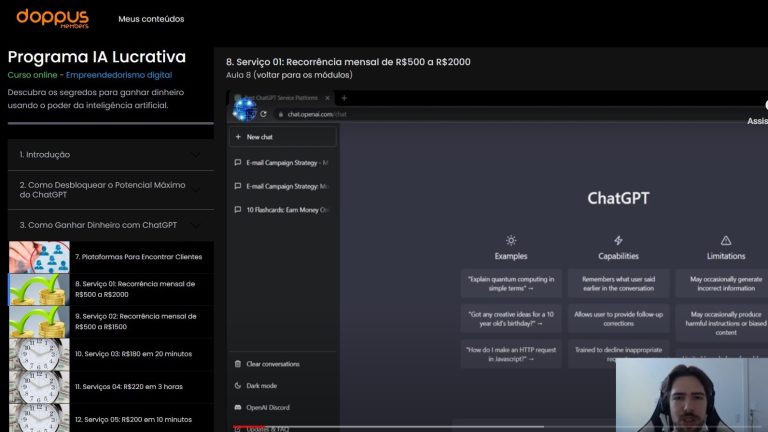Select example How do I make an HTTP request
Screen dimensions: 768x432
tap(511, 354)
